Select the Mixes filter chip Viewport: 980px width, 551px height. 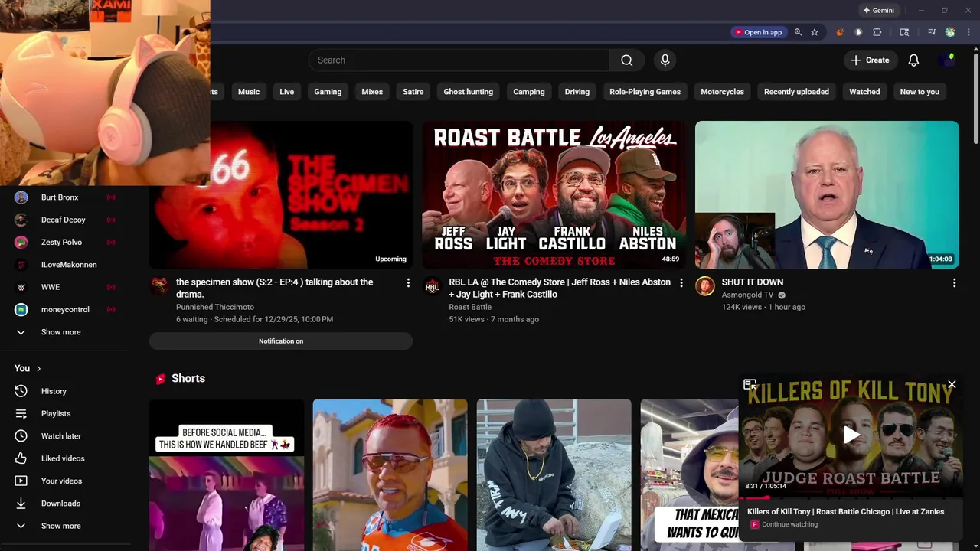pos(372,92)
